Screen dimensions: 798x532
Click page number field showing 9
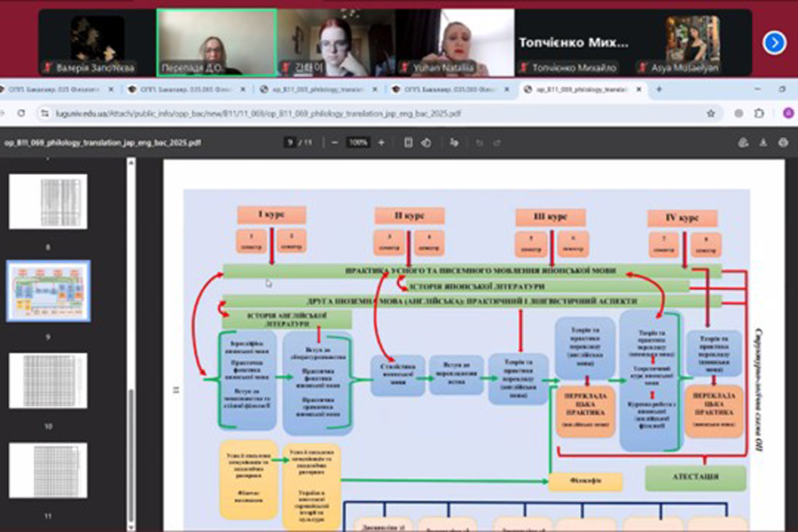coord(290,143)
